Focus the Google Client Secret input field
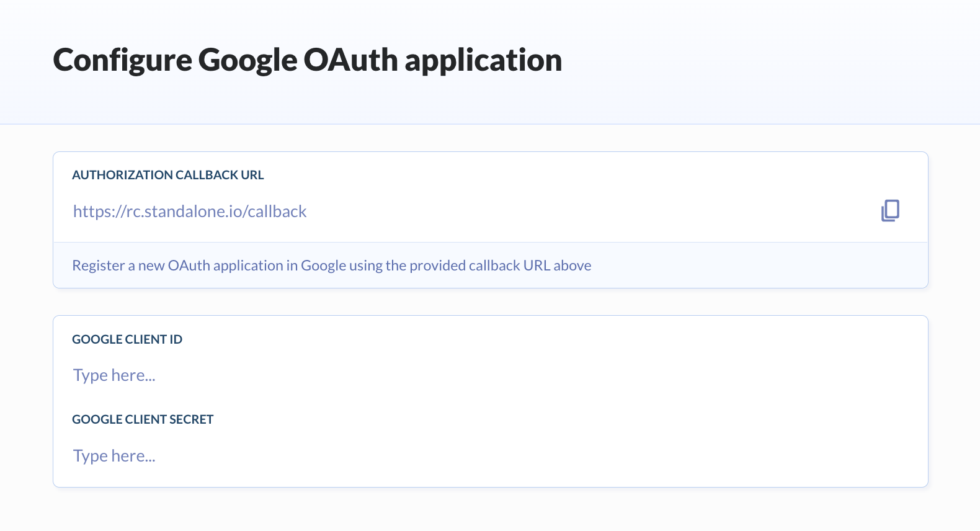The image size is (980, 531). tap(490, 456)
